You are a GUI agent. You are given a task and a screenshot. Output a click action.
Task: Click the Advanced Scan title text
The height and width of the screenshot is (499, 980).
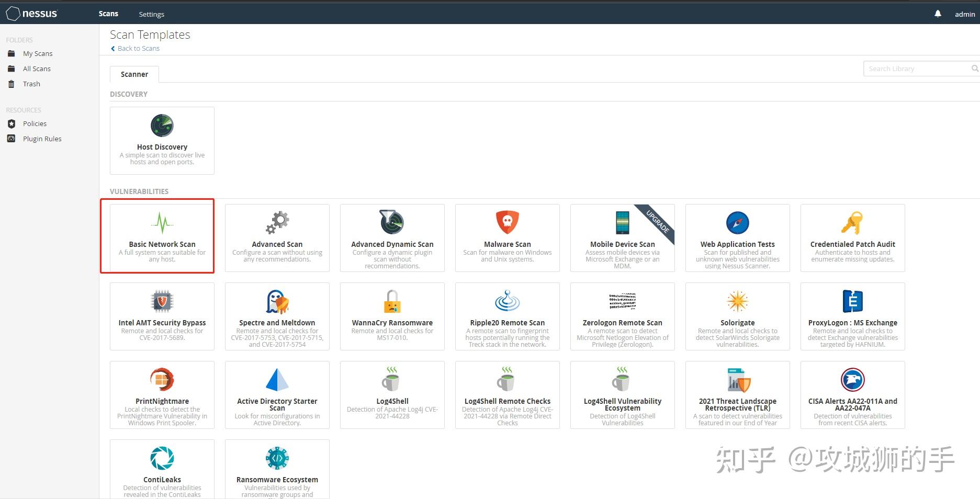click(x=277, y=244)
